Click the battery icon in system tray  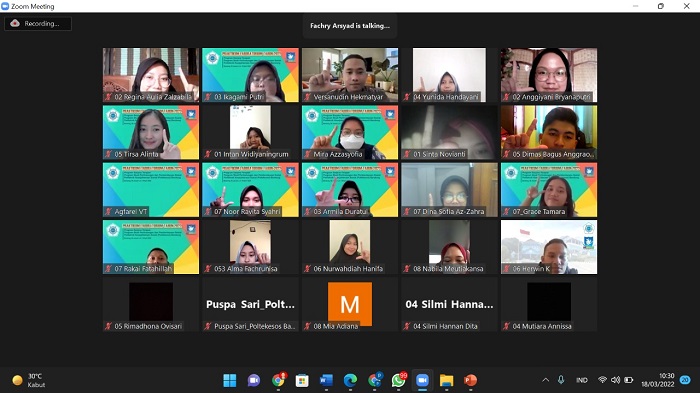pos(629,380)
